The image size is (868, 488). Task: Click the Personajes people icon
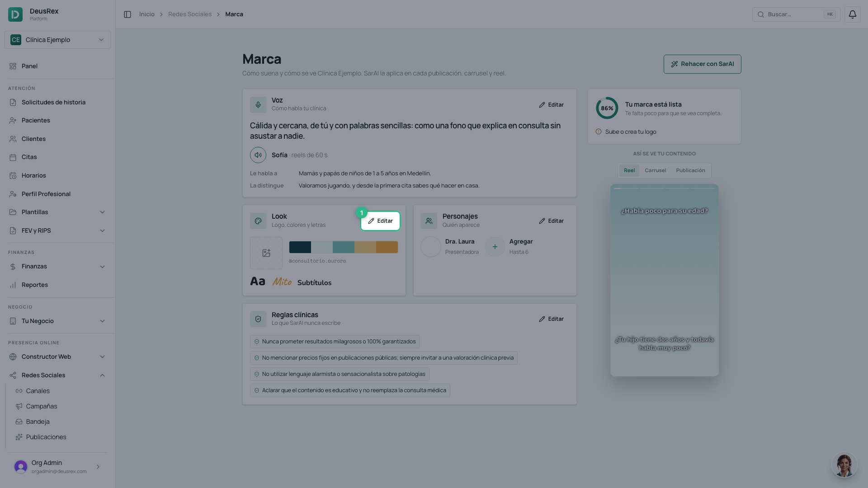click(429, 221)
